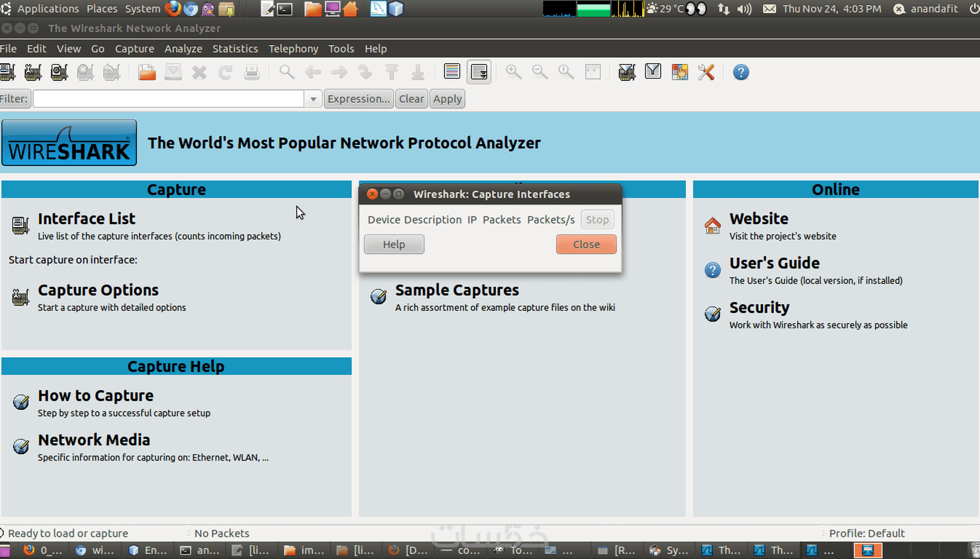Click the go to first packet icon
980x559 pixels.
click(391, 72)
